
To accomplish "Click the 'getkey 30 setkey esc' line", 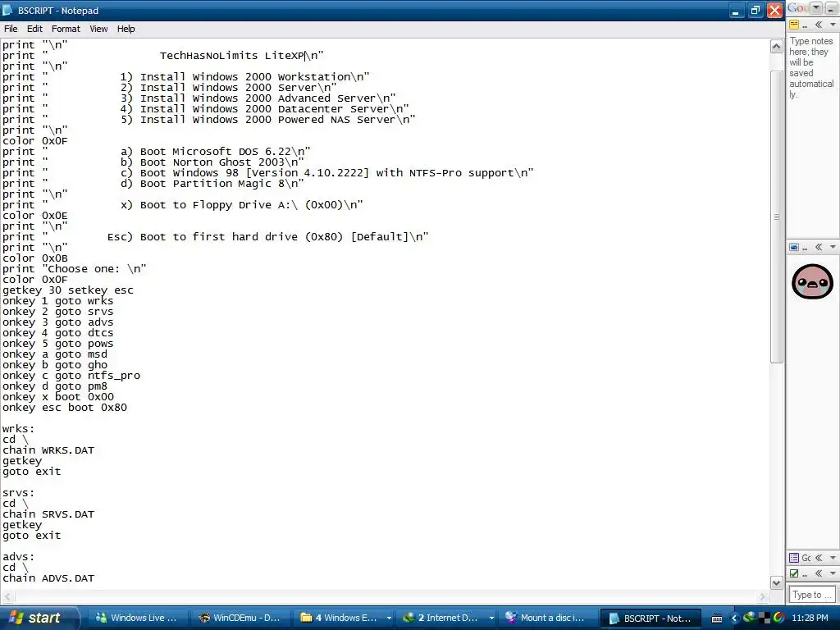I will click(68, 290).
